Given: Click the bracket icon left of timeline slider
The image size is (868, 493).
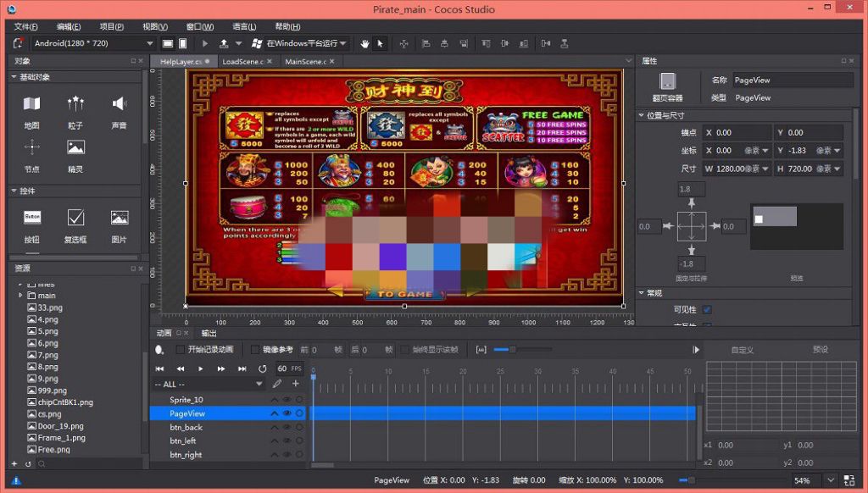Looking at the screenshot, I should [x=481, y=350].
